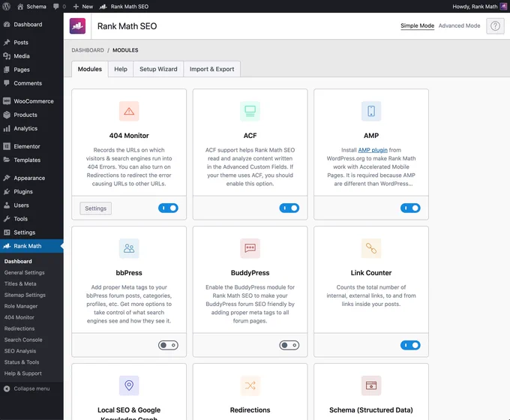This screenshot has width=510, height=420.
Task: Click the Dashboard gauge icon in sidebar
Action: click(7, 25)
